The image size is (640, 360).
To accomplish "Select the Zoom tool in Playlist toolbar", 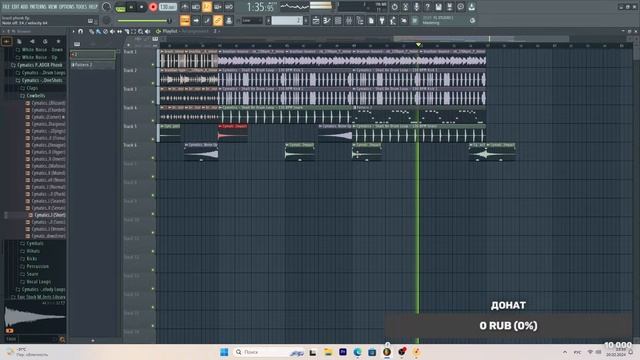I will pos(140,31).
